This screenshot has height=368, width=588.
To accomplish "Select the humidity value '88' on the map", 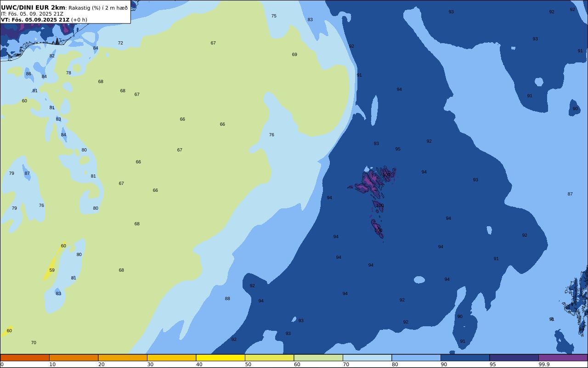I will point(227,299).
